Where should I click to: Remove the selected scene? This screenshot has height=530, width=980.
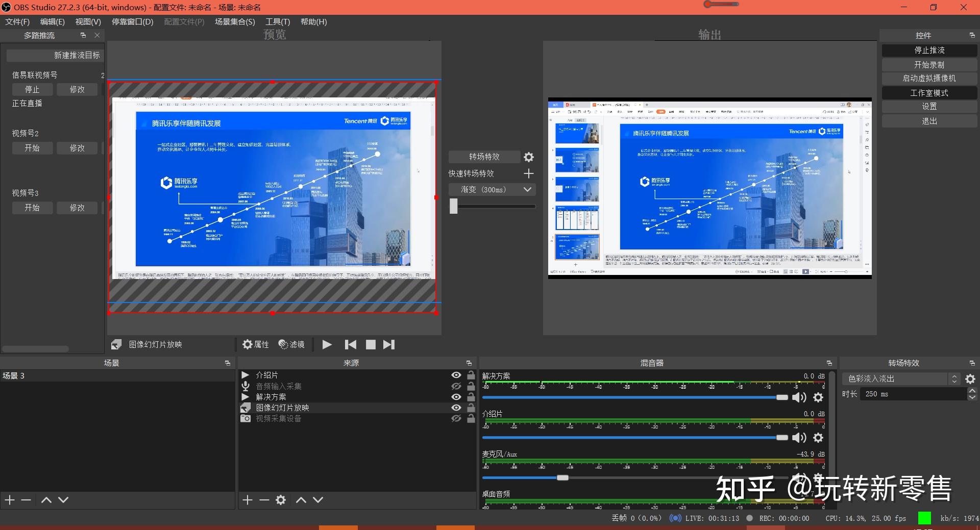pos(26,500)
